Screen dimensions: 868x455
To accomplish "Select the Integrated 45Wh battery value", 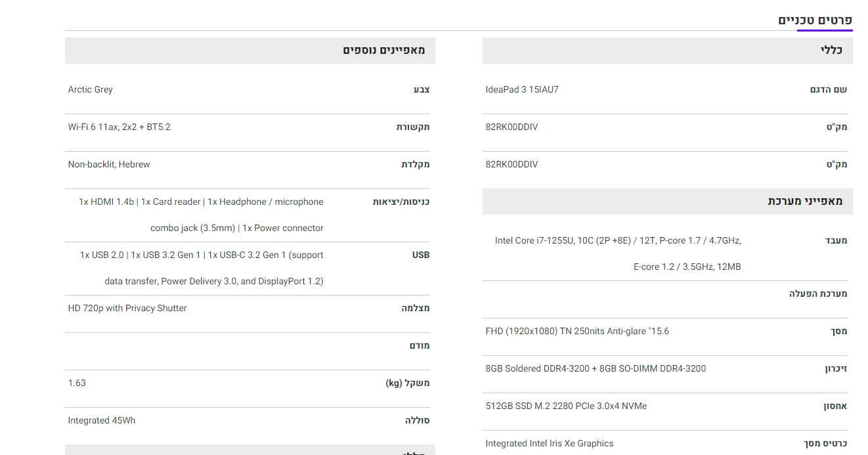I will pyautogui.click(x=102, y=420).
